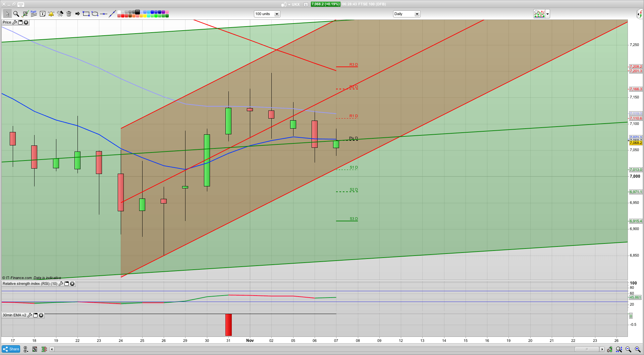Select the text annotation tool

tap(43, 14)
